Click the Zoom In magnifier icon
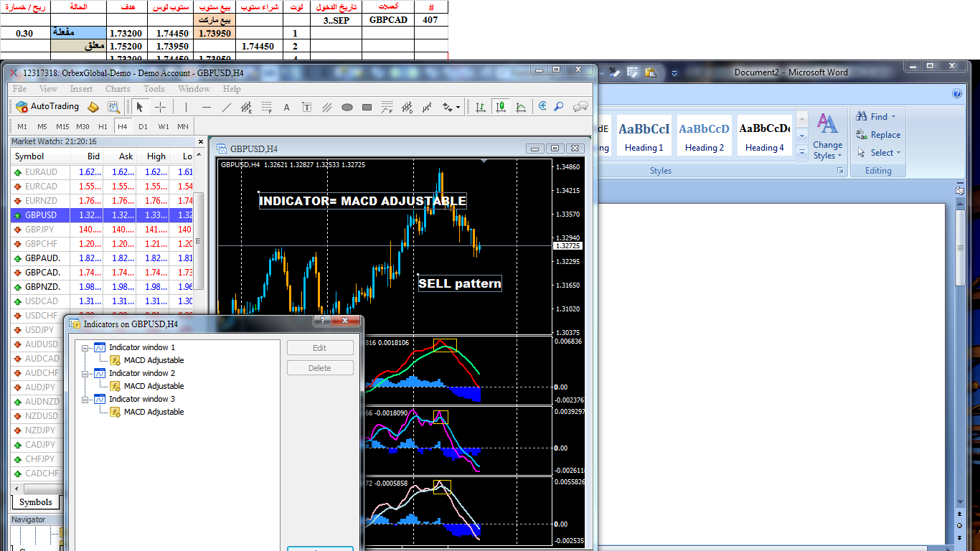 point(543,106)
